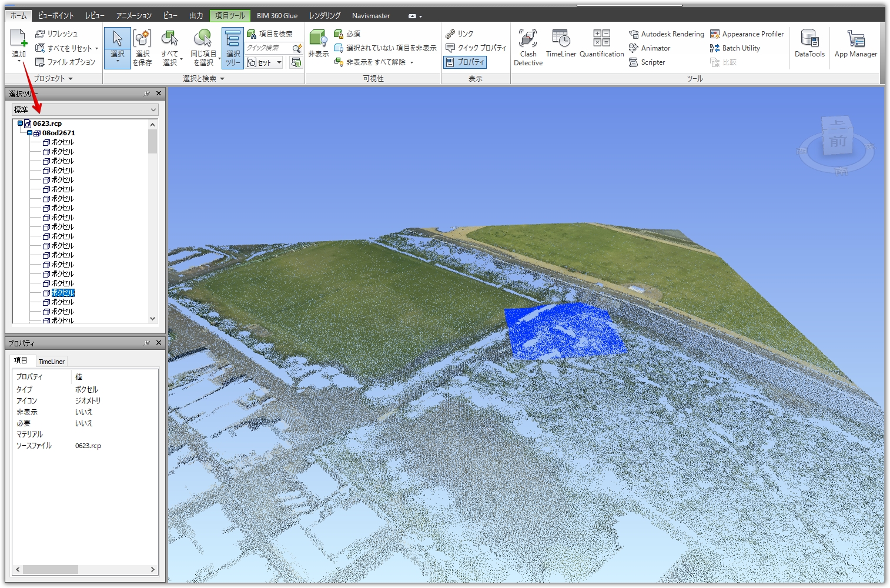Open the App Manager
The height and width of the screenshot is (588, 890).
(856, 46)
